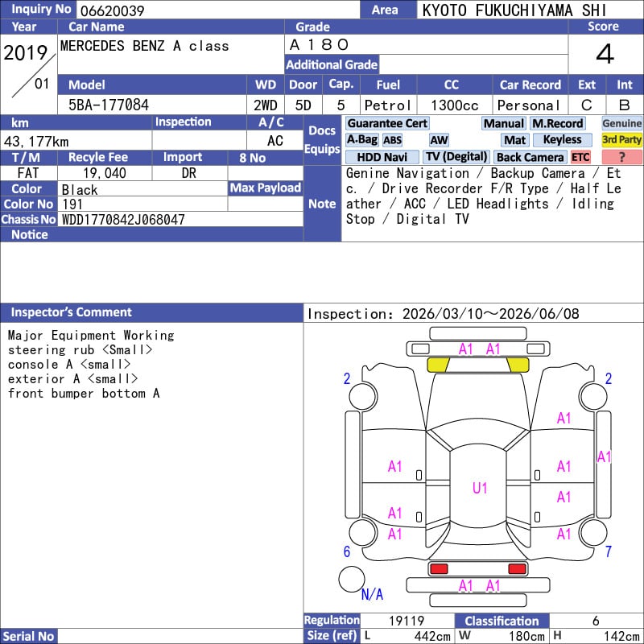Toggle the Keyless equipment badge
Image resolution: width=644 pixels, height=644 pixels.
(x=563, y=140)
